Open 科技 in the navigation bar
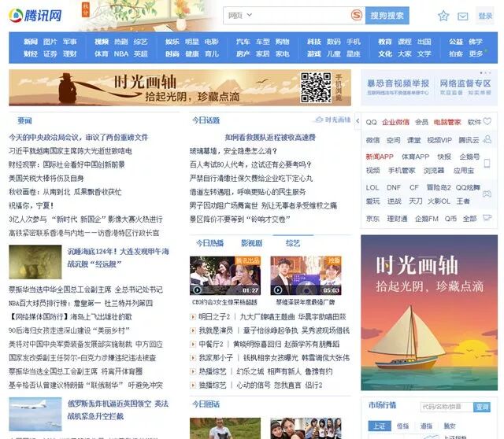Viewport: 504px width, 439px height. (314, 42)
